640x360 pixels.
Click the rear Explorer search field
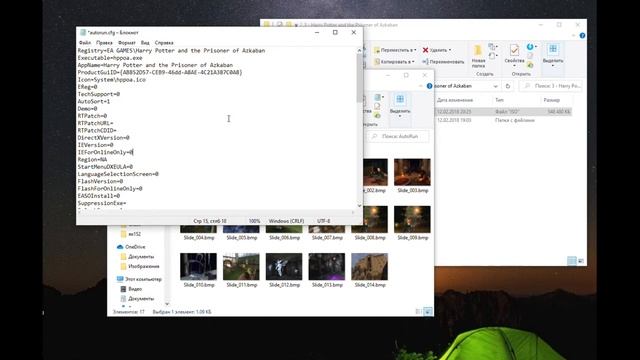pyautogui.click(x=551, y=86)
